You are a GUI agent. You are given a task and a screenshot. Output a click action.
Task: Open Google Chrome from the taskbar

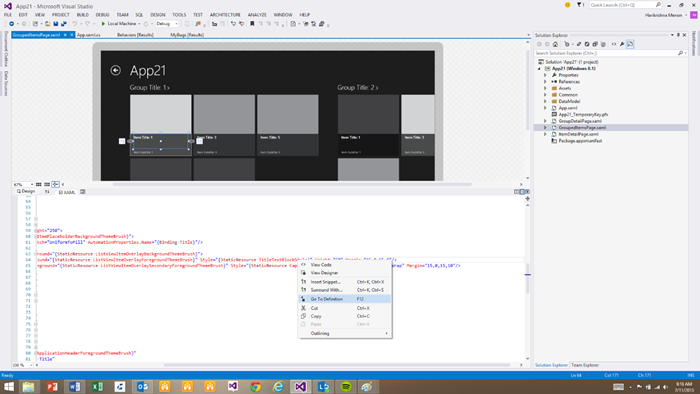pos(255,386)
